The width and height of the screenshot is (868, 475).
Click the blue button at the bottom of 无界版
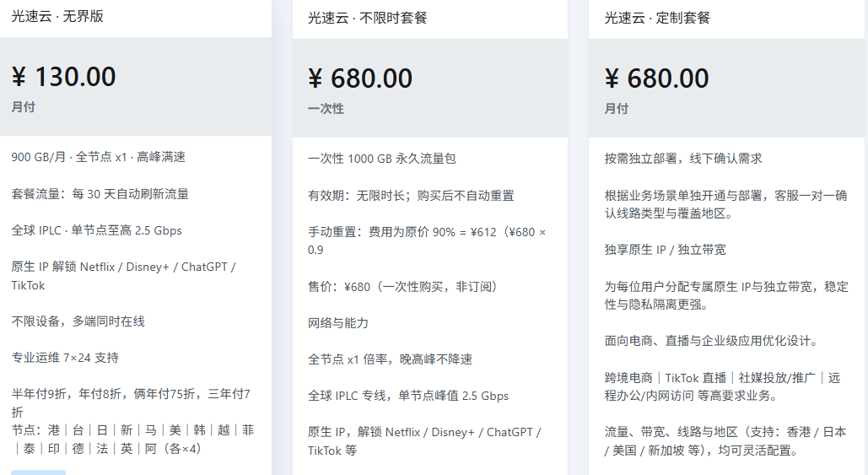coord(38,472)
